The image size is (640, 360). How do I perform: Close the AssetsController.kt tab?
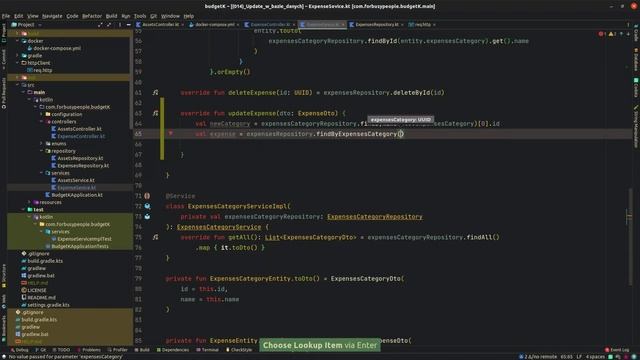coord(182,25)
